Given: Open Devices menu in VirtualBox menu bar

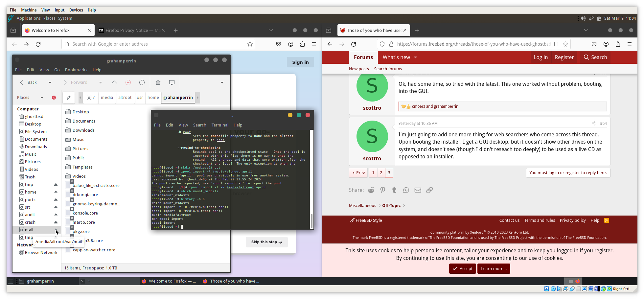Looking at the screenshot, I should 76,10.
